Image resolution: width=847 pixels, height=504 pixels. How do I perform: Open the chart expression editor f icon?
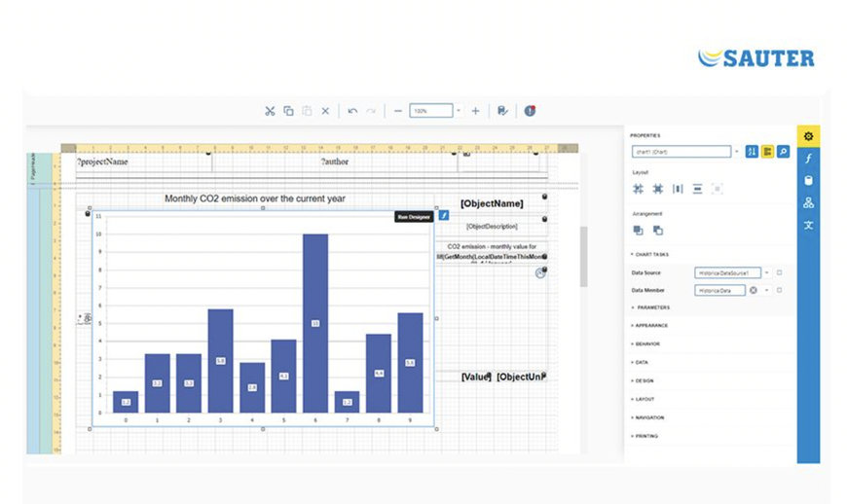click(x=444, y=215)
